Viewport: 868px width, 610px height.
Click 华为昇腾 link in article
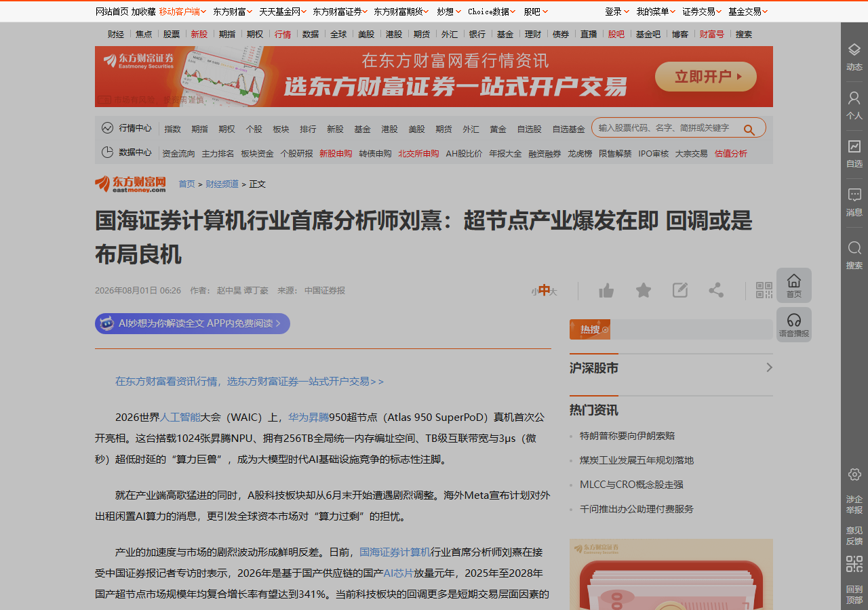point(309,417)
